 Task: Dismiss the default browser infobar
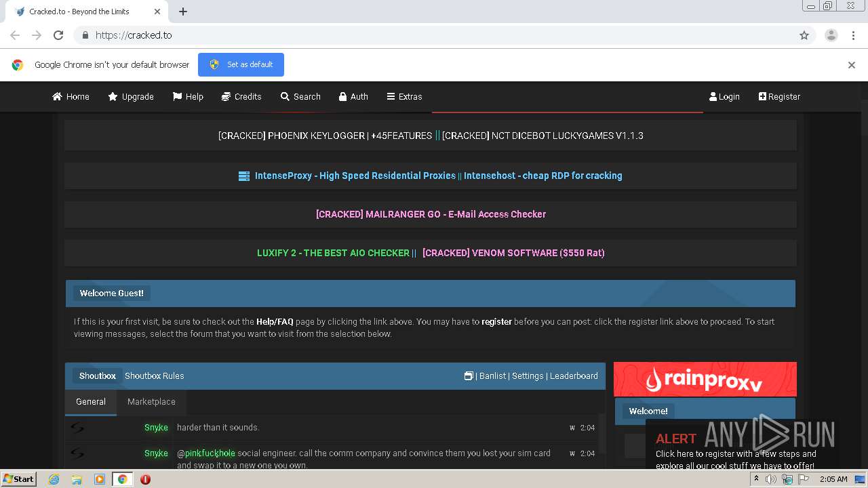pos(852,65)
